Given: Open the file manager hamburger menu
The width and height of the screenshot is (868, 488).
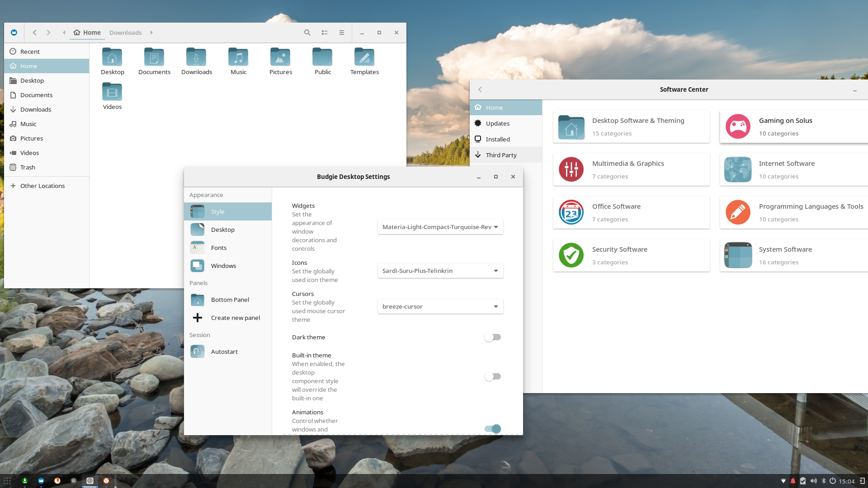Looking at the screenshot, I should click(342, 33).
